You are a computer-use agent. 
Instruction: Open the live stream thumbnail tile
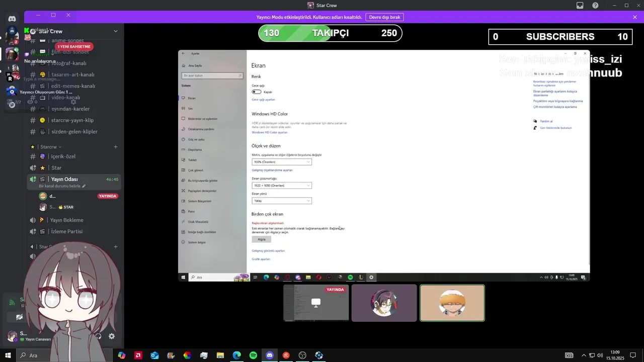coord(316,303)
